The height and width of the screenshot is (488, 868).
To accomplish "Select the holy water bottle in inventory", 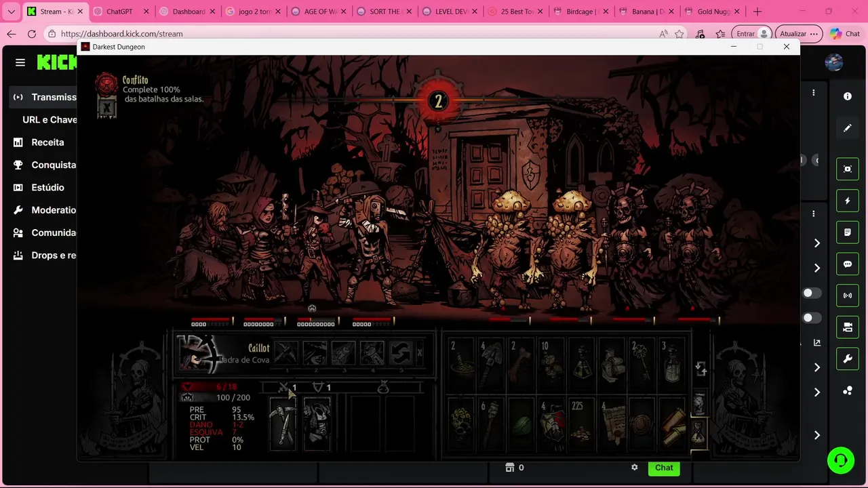I will coord(671,365).
